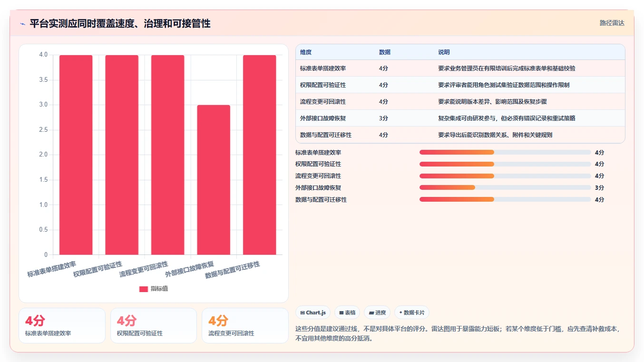
Task: Click progress bar for 流程变更可回滚性
Action: coord(505,176)
